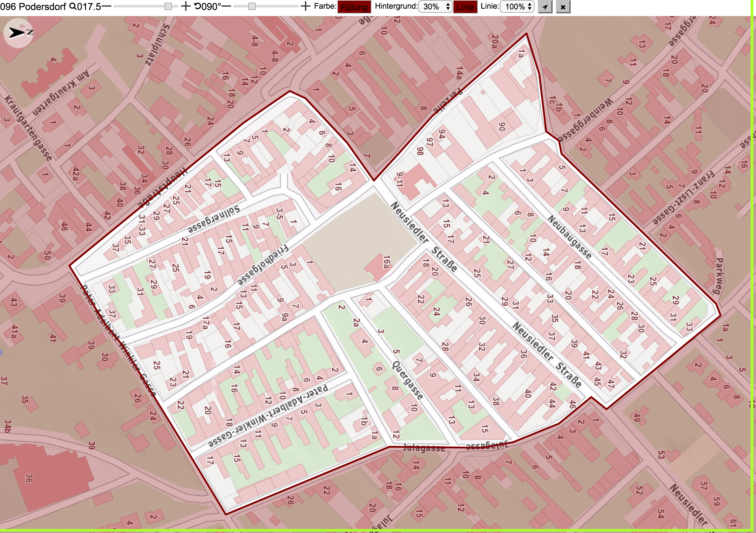The image size is (756, 533).
Task: Click the rotation minus icon
Action: tap(226, 6)
